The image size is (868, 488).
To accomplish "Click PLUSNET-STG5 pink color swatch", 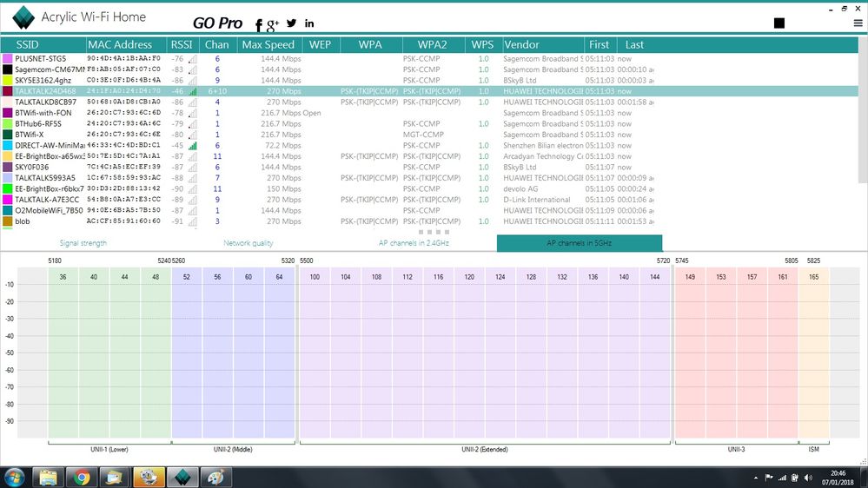I will [7, 59].
